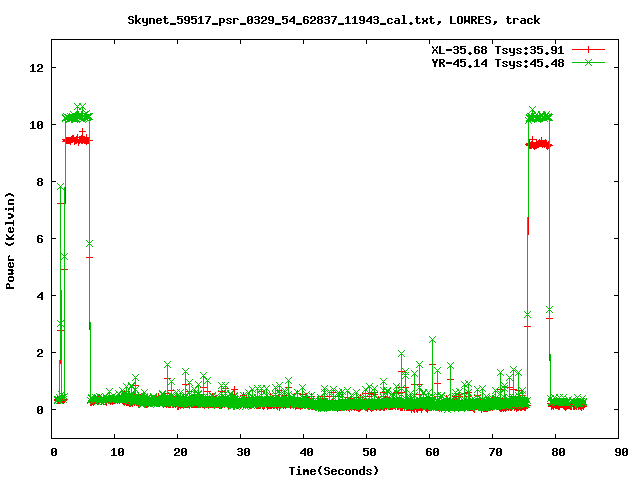
Task: Click the x-axis tick label 50
Action: [x=369, y=452]
